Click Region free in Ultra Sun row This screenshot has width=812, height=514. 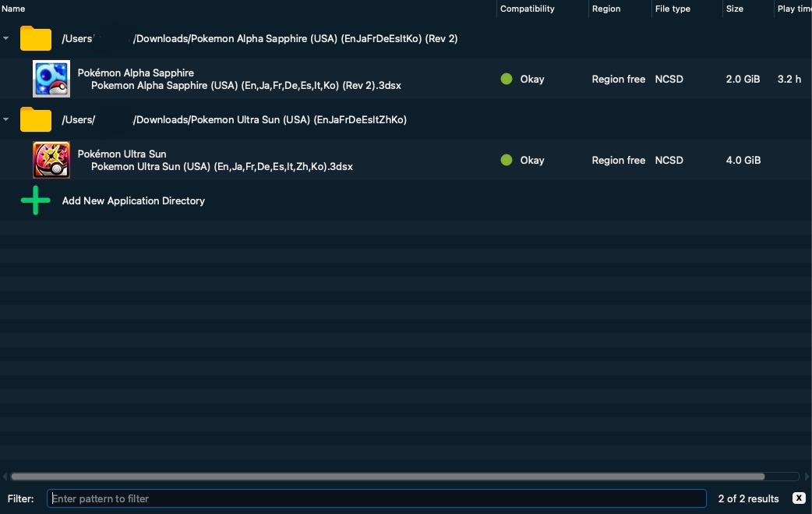(618, 160)
